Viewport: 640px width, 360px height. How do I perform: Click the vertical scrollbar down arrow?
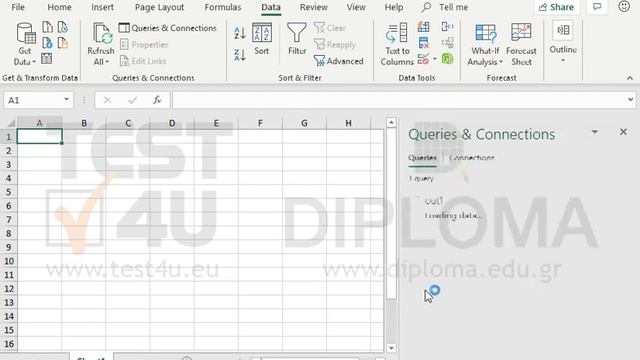coord(391,348)
